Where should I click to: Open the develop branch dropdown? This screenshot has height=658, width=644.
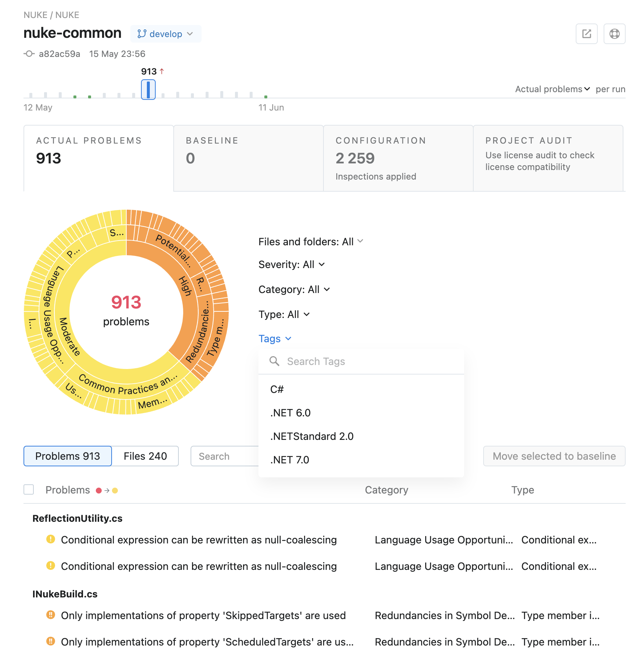(166, 34)
